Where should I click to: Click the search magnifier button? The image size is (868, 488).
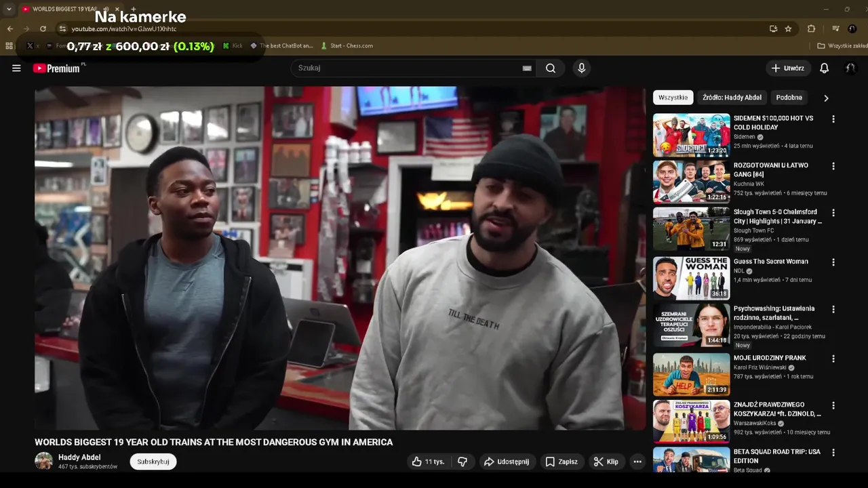point(551,68)
